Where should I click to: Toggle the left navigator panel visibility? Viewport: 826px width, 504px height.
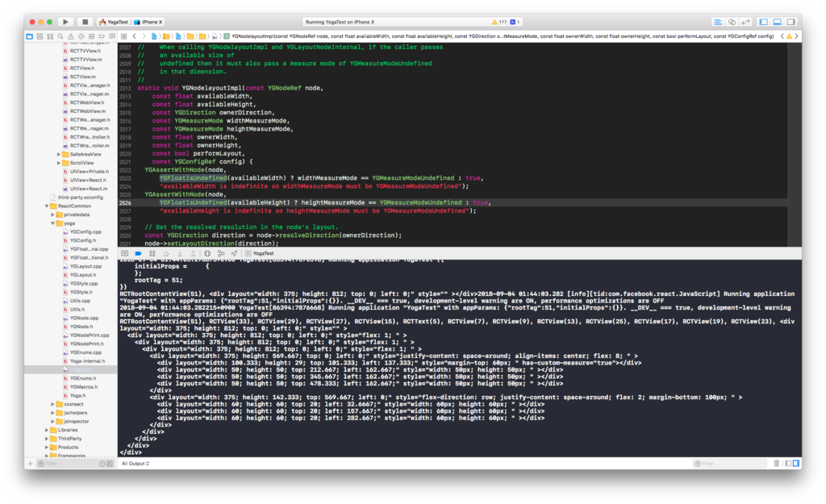coord(763,22)
